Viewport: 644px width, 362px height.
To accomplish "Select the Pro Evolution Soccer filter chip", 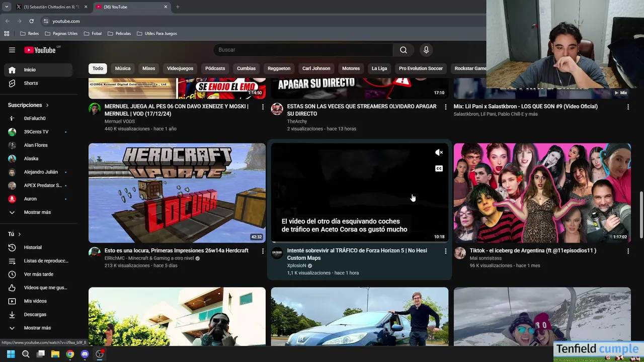I will [421, 68].
